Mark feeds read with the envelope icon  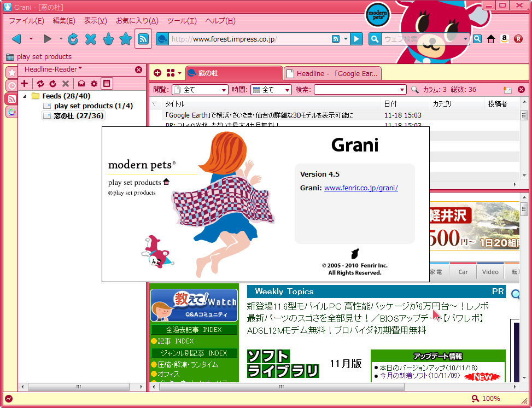coord(81,83)
